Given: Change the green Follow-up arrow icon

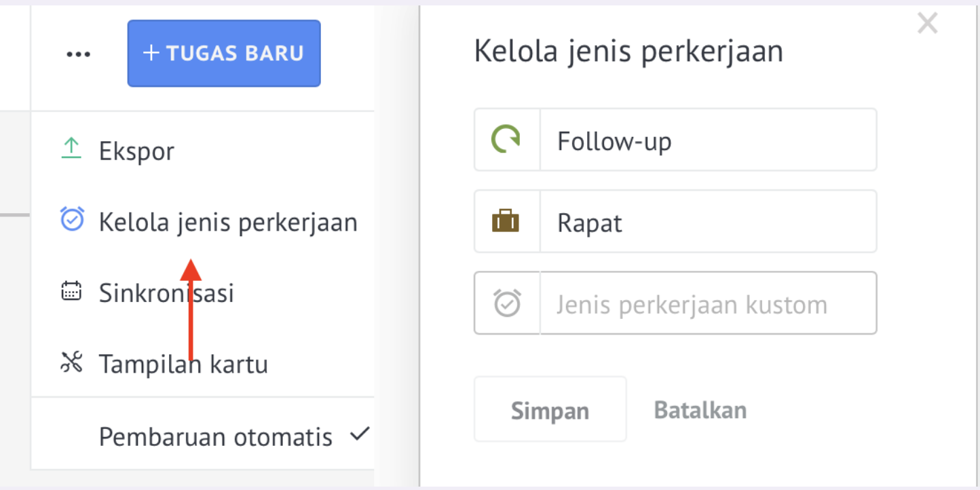Looking at the screenshot, I should (x=506, y=140).
